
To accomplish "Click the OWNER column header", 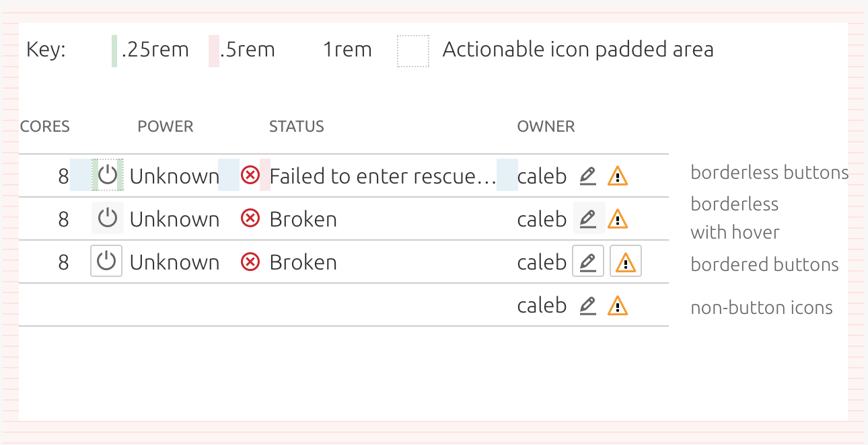I will 546,126.
